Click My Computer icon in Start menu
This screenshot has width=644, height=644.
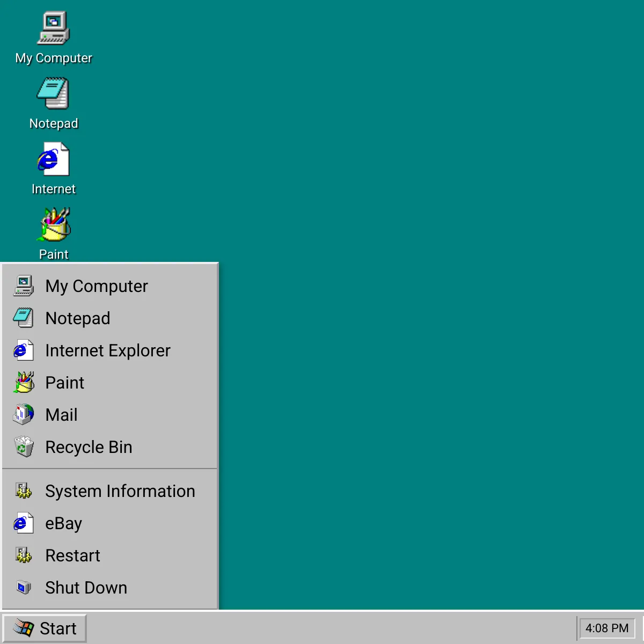pos(24,286)
